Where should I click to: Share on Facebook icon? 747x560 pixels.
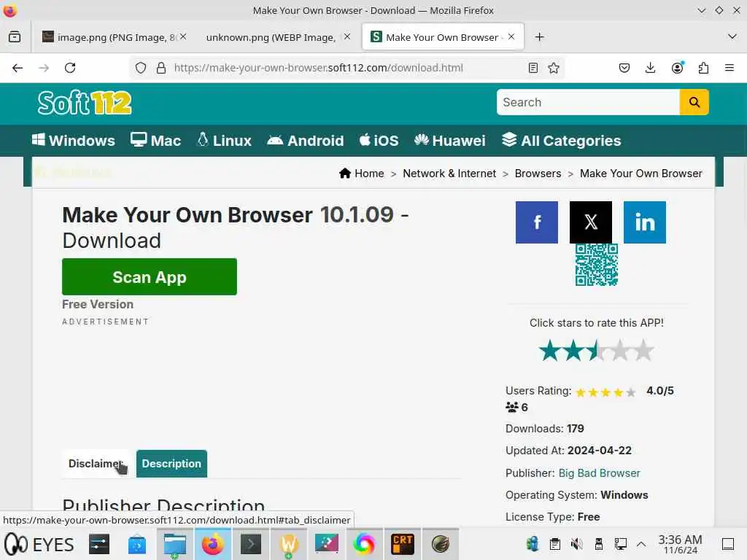[x=536, y=222]
